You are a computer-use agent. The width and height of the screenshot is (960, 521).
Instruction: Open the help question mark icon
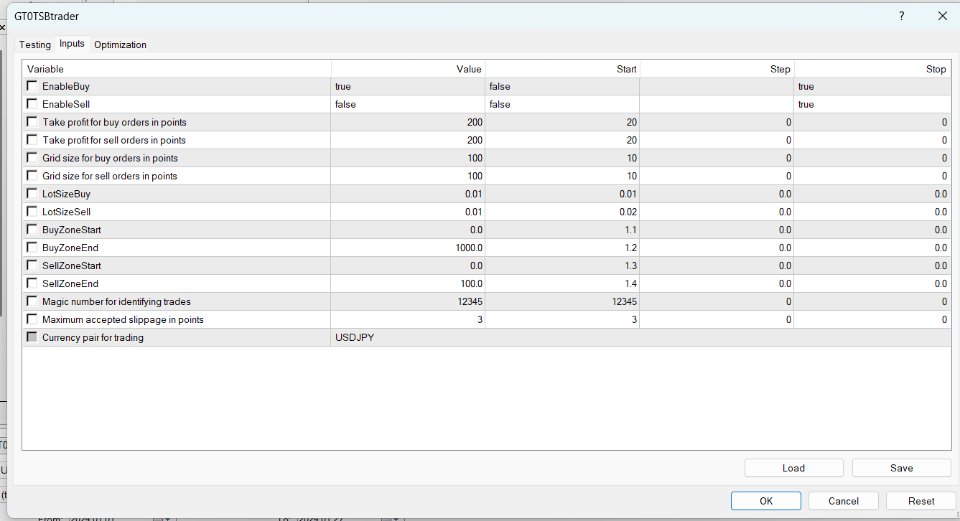901,16
